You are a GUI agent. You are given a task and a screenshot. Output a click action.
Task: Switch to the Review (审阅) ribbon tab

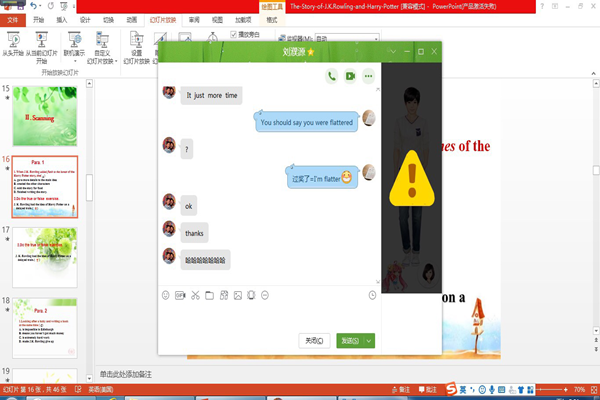coord(194,20)
